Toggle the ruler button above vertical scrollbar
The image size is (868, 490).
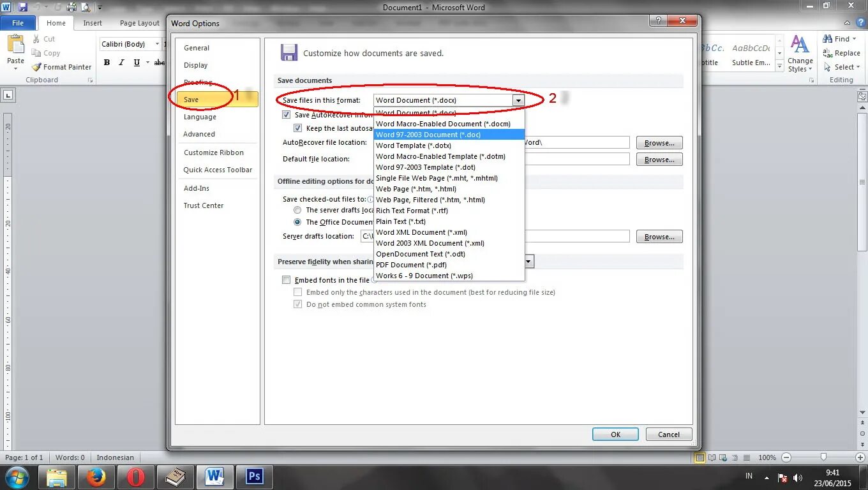pos(862,96)
